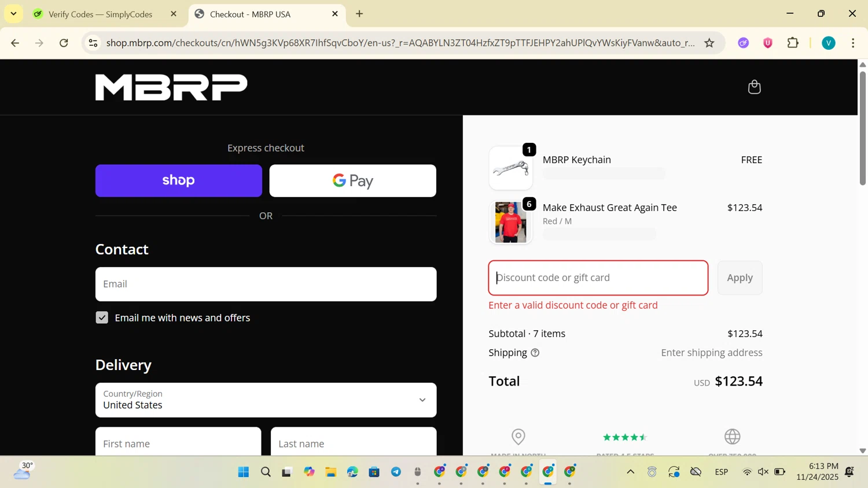Open the notification bell in the taskbar
The image size is (868, 488).
849,472
